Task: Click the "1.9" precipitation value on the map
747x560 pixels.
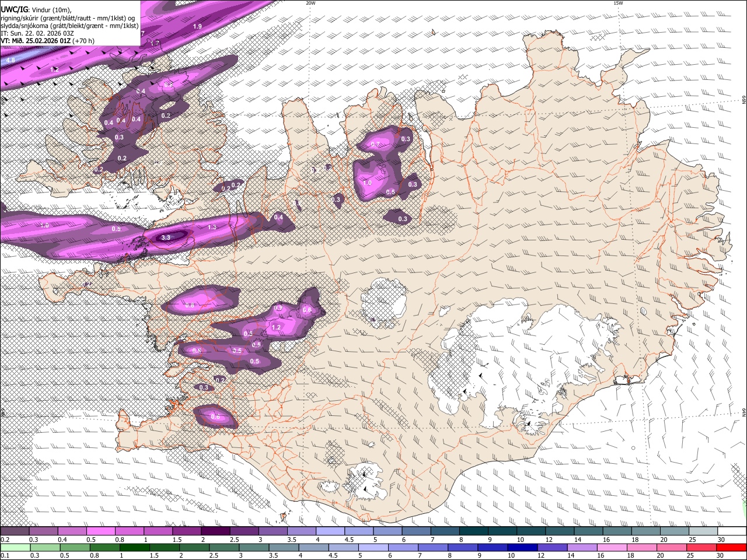Action: click(197, 27)
